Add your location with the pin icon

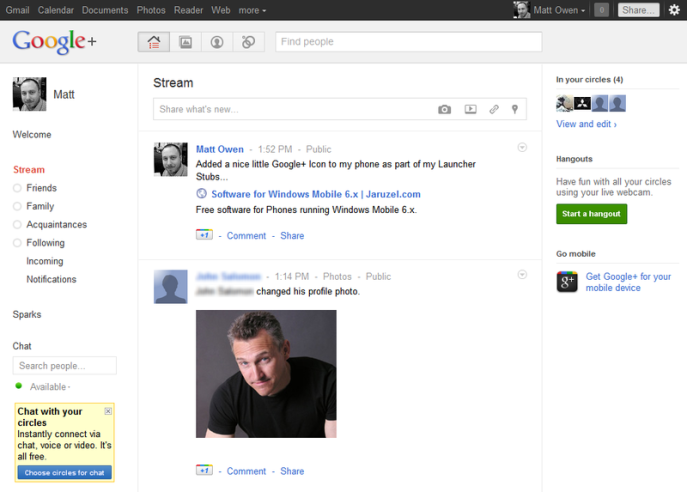516,109
